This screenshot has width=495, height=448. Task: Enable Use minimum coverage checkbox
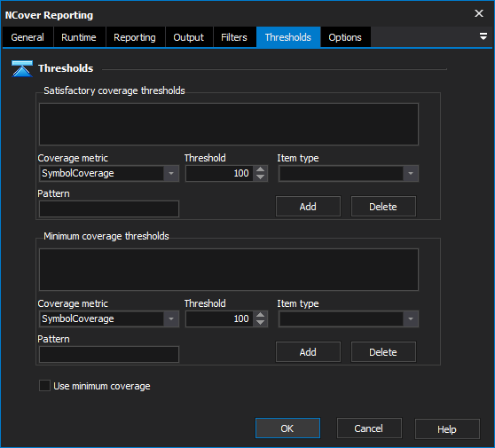(44, 386)
